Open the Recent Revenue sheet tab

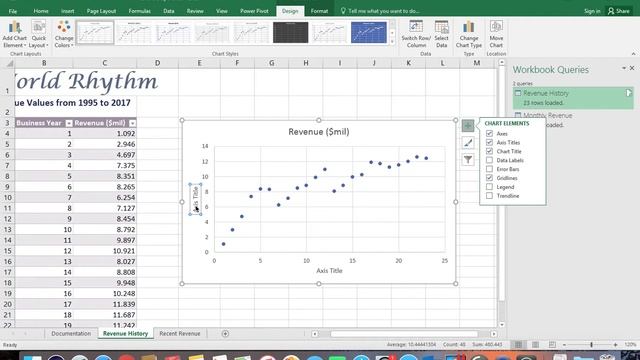pos(180,333)
